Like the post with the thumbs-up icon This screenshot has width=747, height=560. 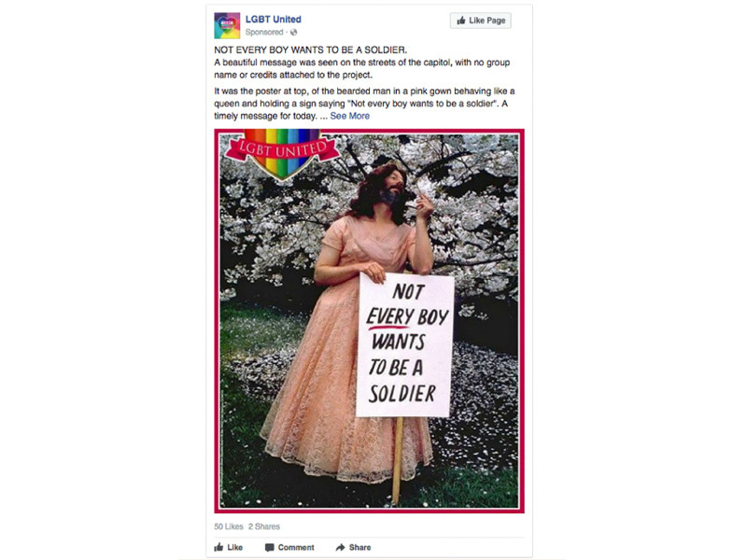click(218, 547)
